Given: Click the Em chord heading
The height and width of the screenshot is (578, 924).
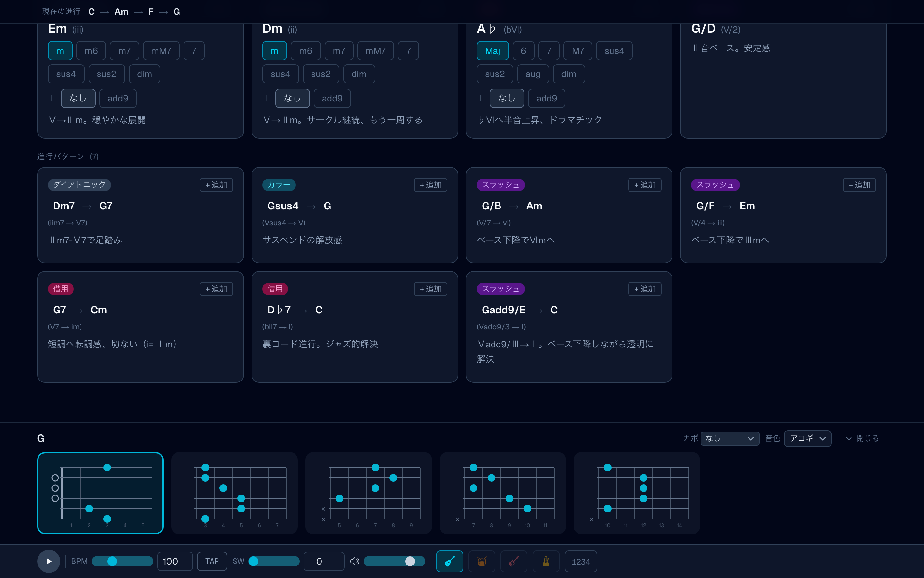Looking at the screenshot, I should [57, 29].
